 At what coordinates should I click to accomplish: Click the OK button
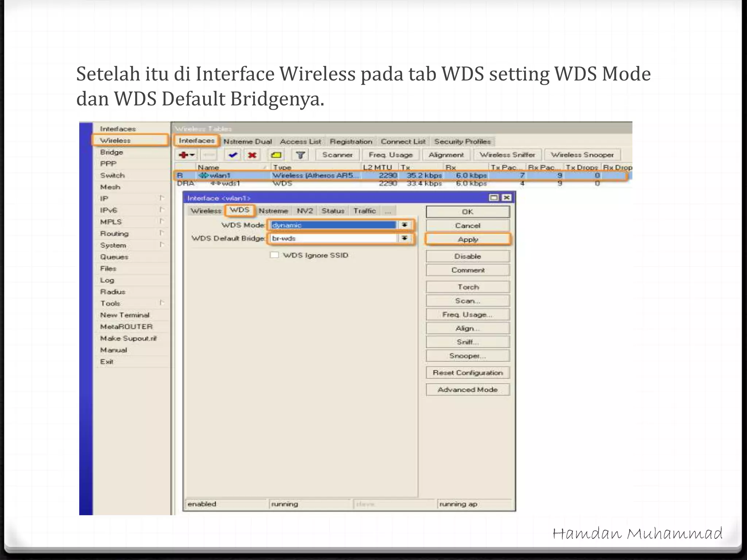click(x=468, y=212)
